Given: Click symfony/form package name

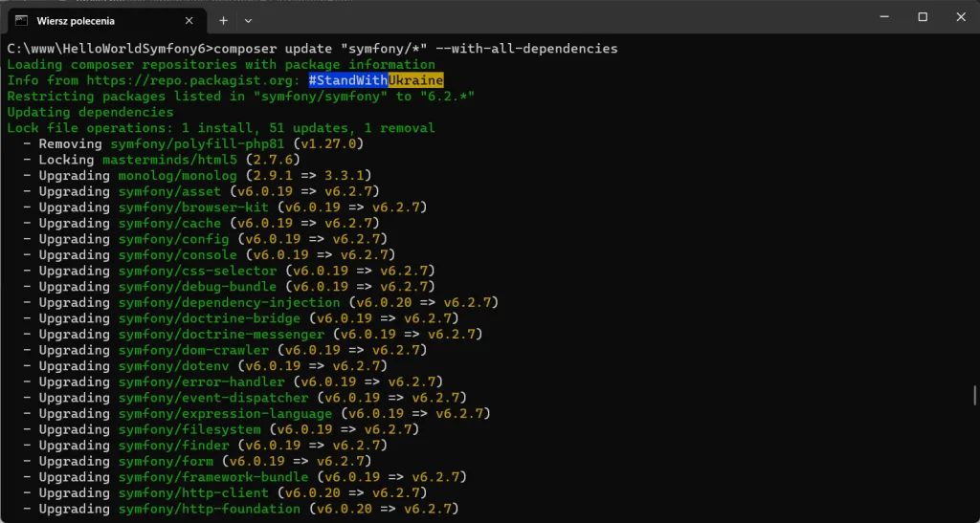Looking at the screenshot, I should tap(166, 461).
